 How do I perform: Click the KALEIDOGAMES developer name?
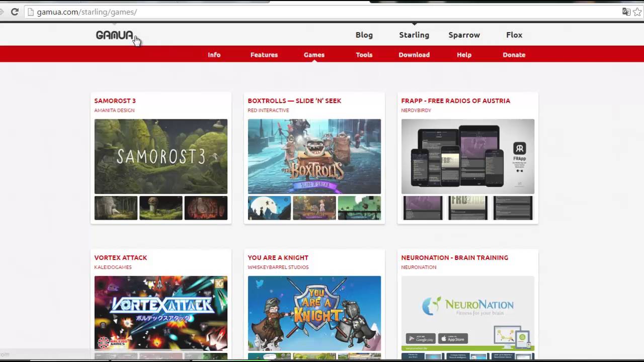(113, 267)
